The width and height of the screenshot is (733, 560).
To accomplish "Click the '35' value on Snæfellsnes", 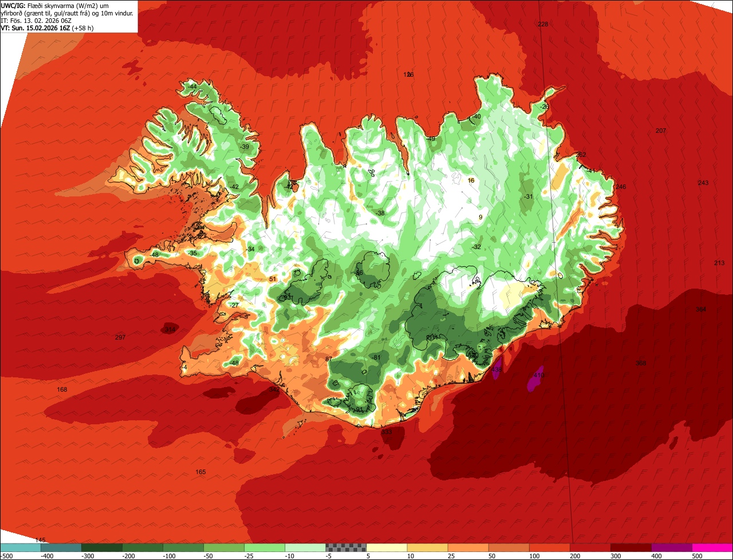I will [x=194, y=254].
